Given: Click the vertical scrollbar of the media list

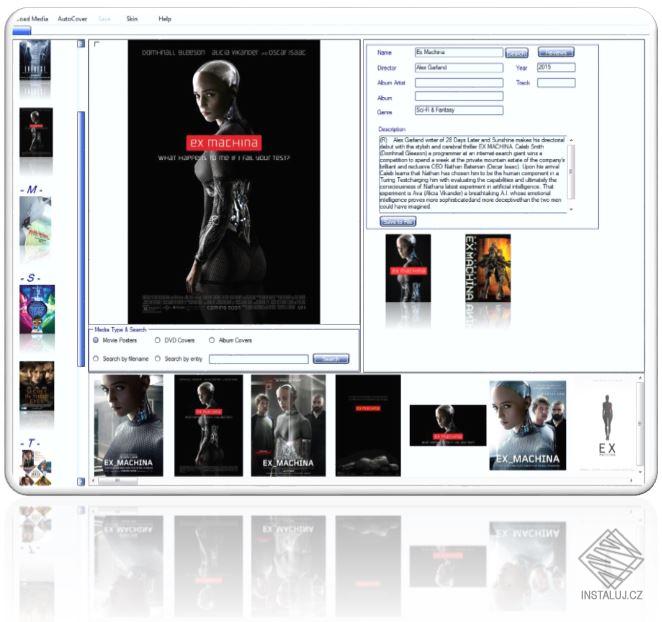Looking at the screenshot, I should click(81, 239).
